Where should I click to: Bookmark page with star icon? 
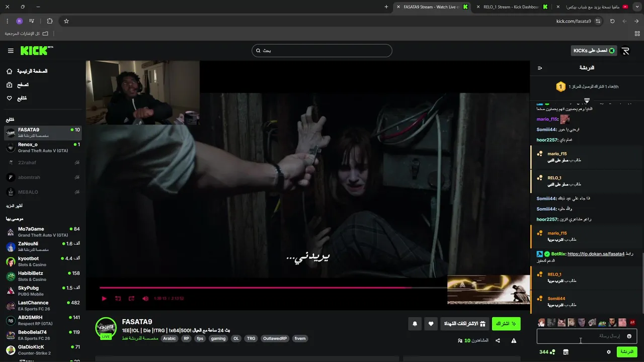66,21
